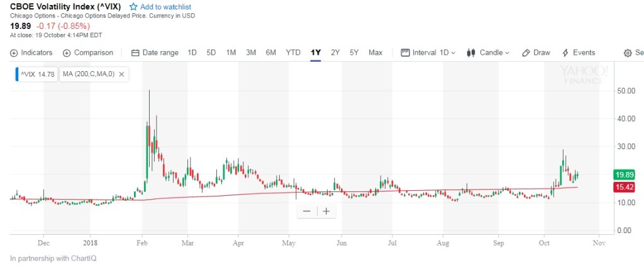Click the Date range label
The image size is (644, 272).
[160, 53]
